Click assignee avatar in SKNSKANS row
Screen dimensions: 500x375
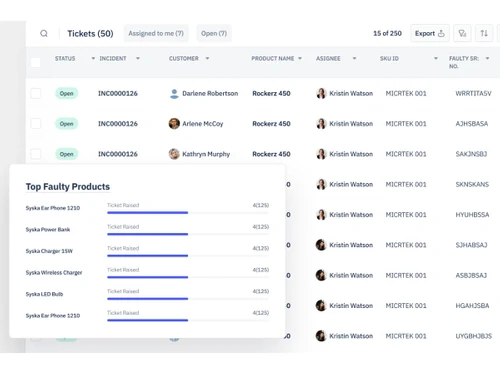point(321,184)
